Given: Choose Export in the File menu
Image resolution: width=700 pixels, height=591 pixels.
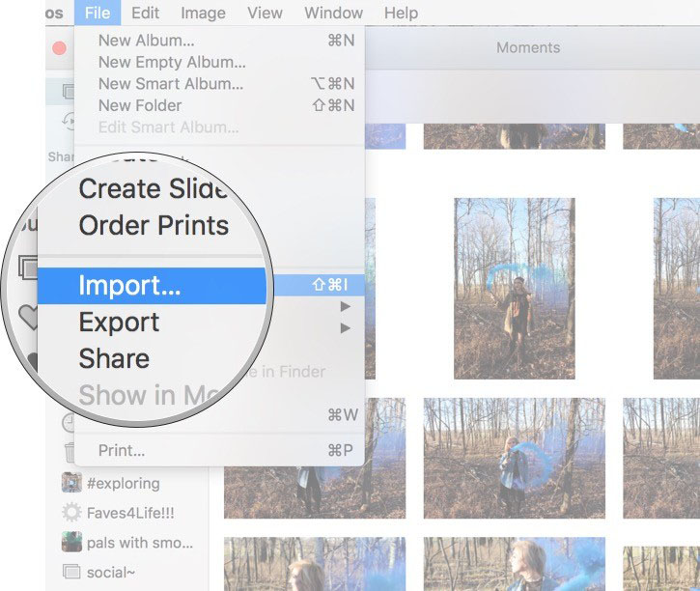Looking at the screenshot, I should point(119,322).
